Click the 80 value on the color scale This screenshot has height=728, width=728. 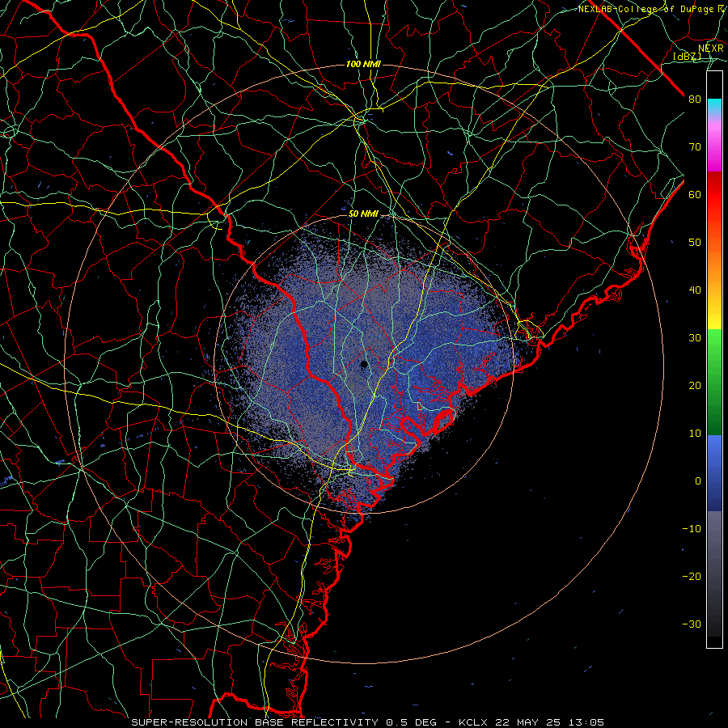(x=695, y=99)
